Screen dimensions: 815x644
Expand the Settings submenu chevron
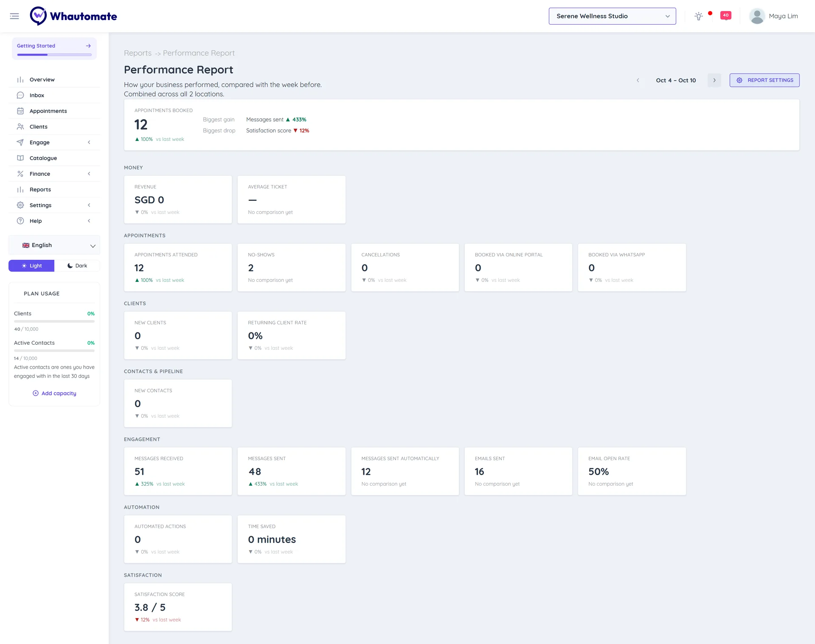[x=89, y=205]
